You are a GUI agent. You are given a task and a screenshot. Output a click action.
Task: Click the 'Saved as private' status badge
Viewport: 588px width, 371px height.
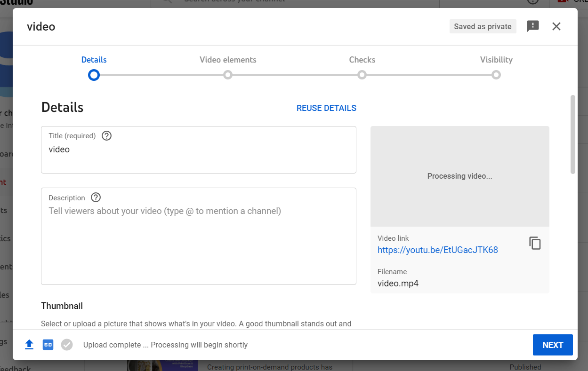483,26
